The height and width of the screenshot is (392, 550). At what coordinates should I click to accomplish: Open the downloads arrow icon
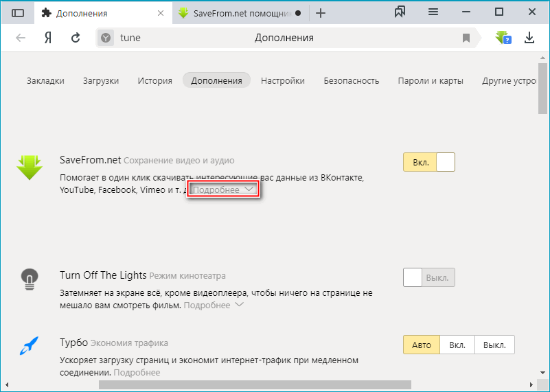[x=529, y=38]
